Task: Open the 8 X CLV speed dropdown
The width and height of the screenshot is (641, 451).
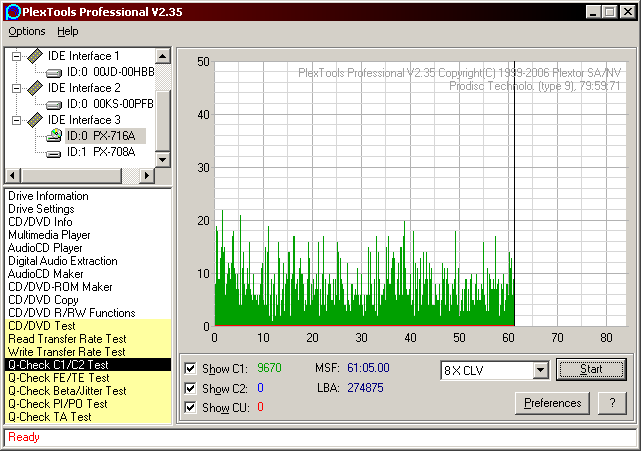Action: click(540, 370)
